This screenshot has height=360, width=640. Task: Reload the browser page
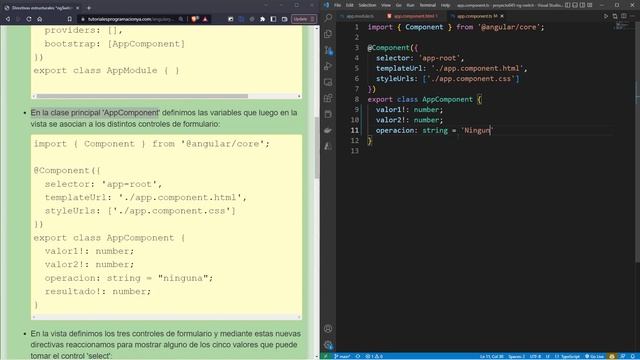click(x=29, y=19)
